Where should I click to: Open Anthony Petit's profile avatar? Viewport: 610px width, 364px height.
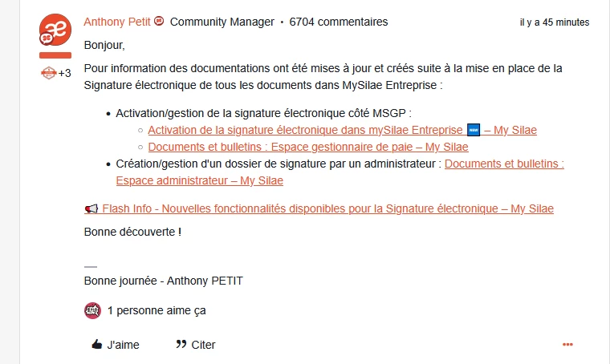coord(55,30)
